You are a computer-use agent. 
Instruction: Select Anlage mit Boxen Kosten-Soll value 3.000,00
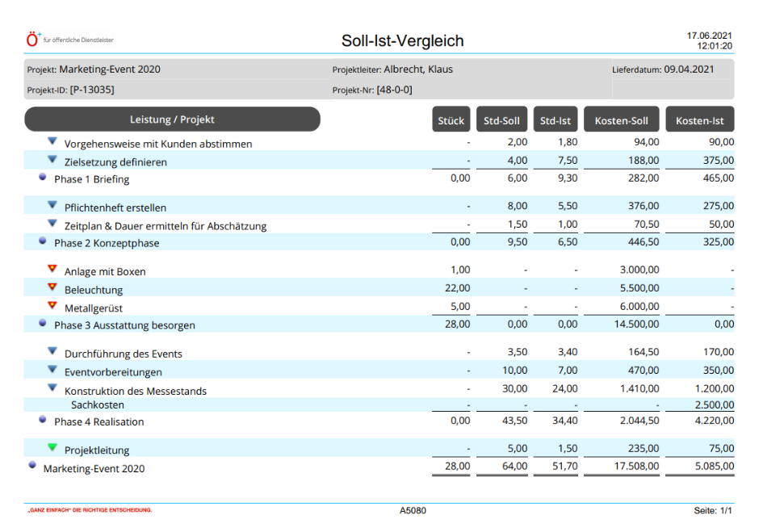click(639, 270)
